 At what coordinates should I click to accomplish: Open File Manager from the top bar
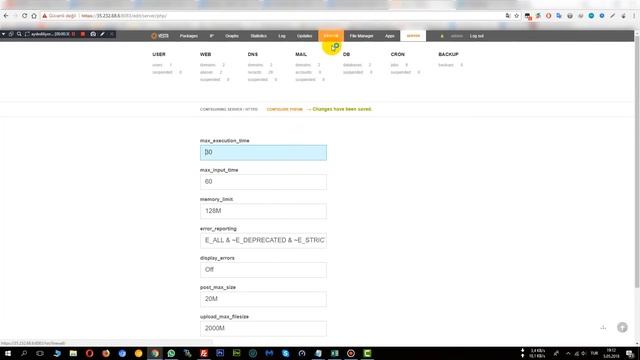pyautogui.click(x=361, y=36)
